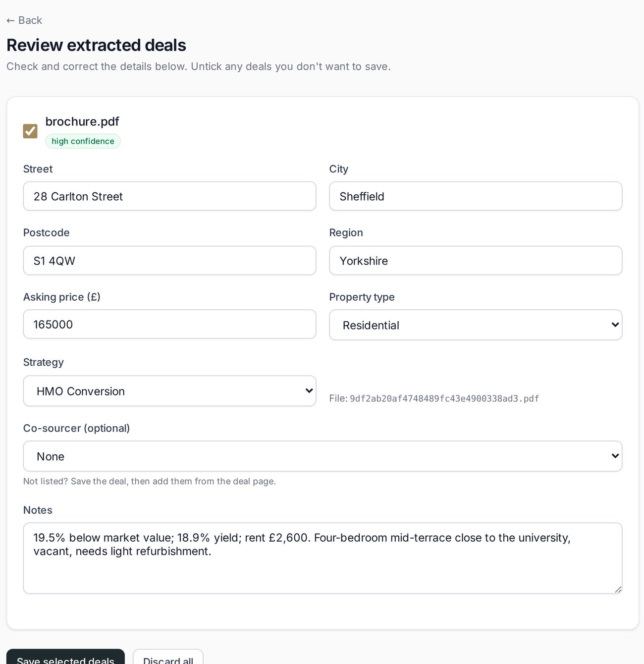This screenshot has height=664, width=644.
Task: Open the Co-sourcer dropdown set to None
Action: coord(322,456)
